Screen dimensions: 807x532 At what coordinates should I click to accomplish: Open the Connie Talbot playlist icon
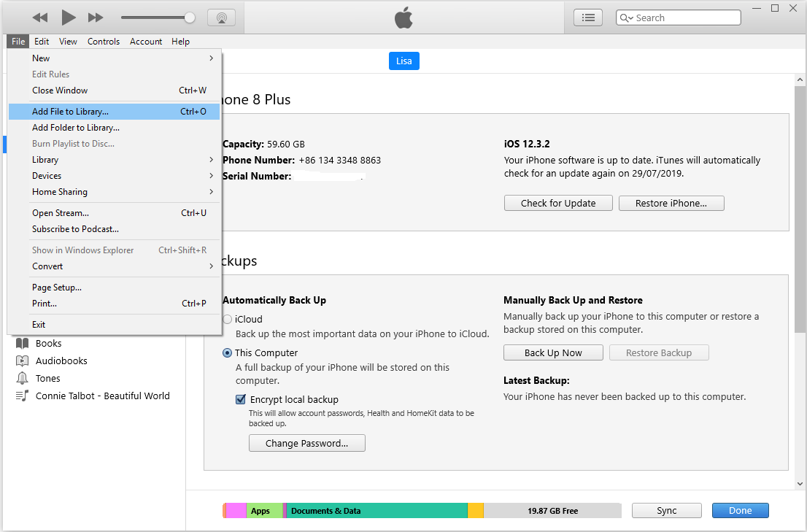[22, 396]
